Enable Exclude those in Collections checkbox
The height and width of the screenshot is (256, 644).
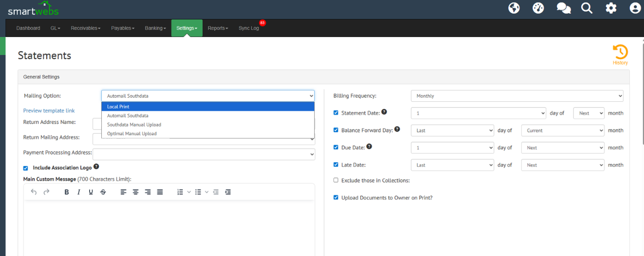[x=336, y=180]
